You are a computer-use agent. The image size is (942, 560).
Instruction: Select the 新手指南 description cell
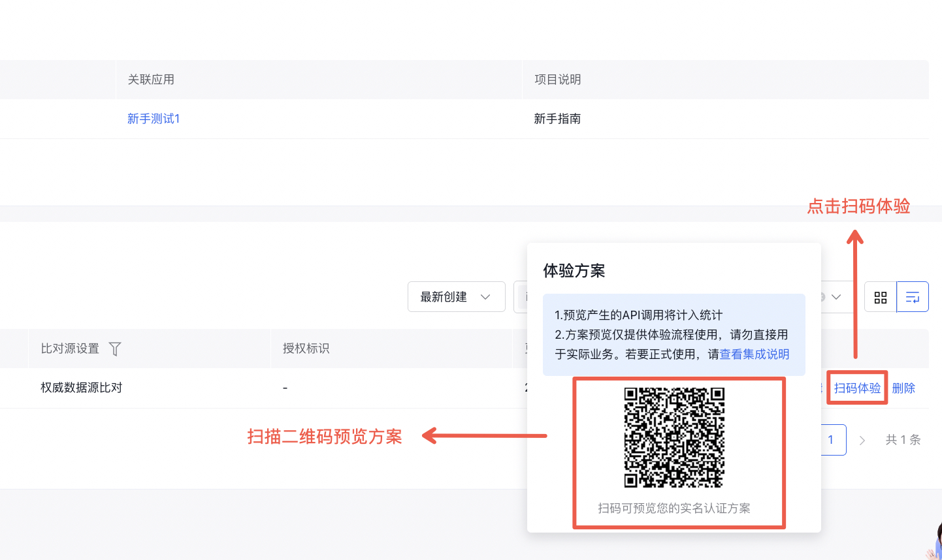point(557,119)
